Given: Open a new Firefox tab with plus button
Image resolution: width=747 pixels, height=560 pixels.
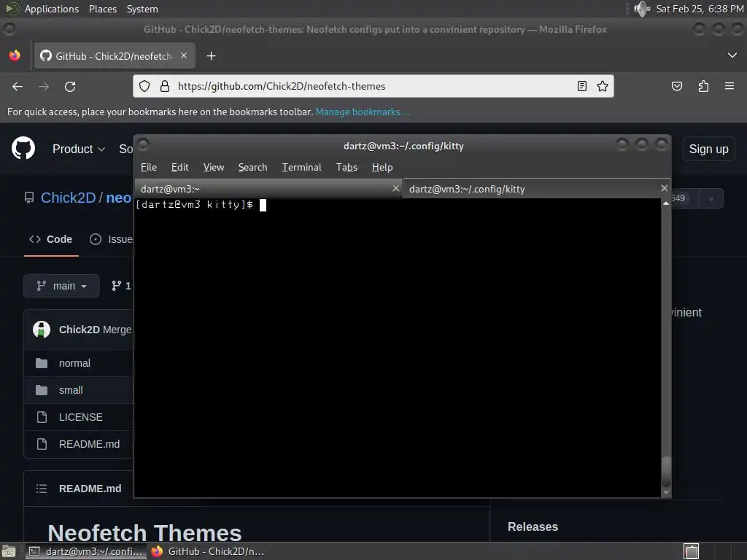Looking at the screenshot, I should [211, 56].
